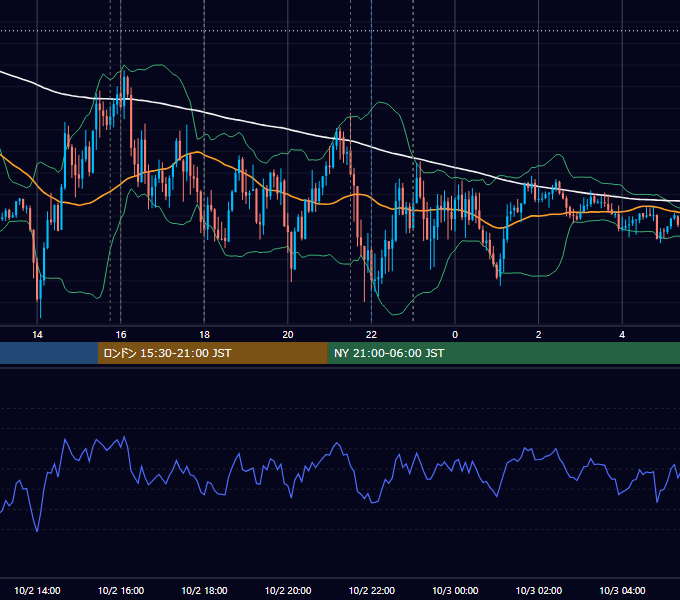Click the 14 hour label on price chart axis

(37, 335)
